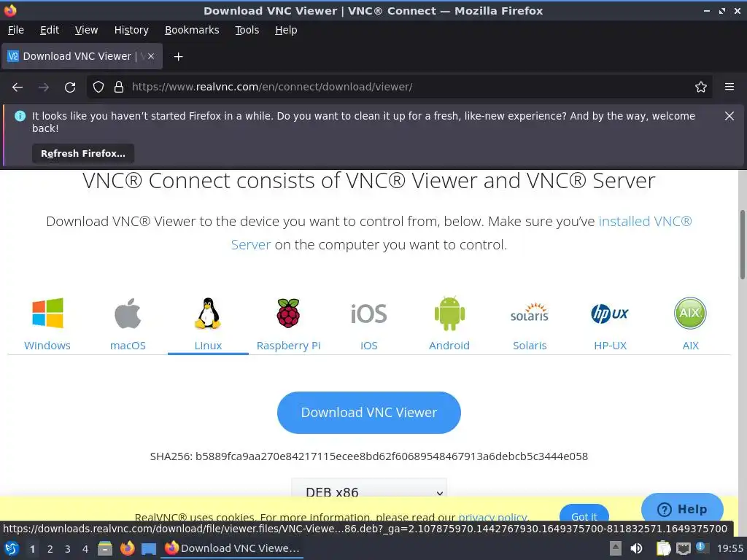Open the View menu
Viewport: 747px width, 560px height.
tap(86, 30)
